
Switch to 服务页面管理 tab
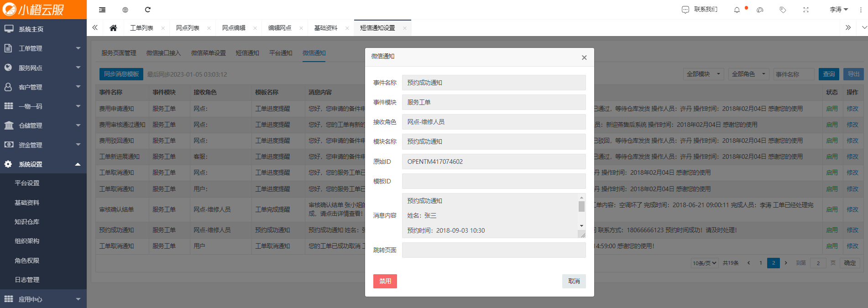pyautogui.click(x=119, y=53)
